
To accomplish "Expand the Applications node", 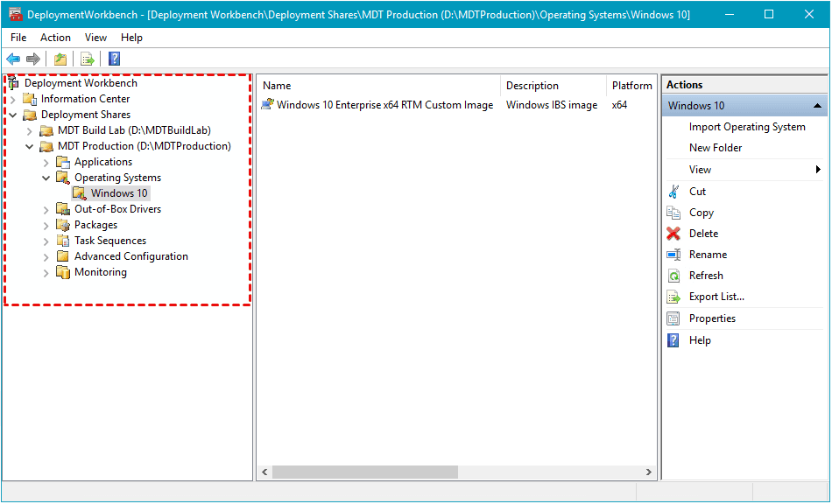I will click(46, 162).
